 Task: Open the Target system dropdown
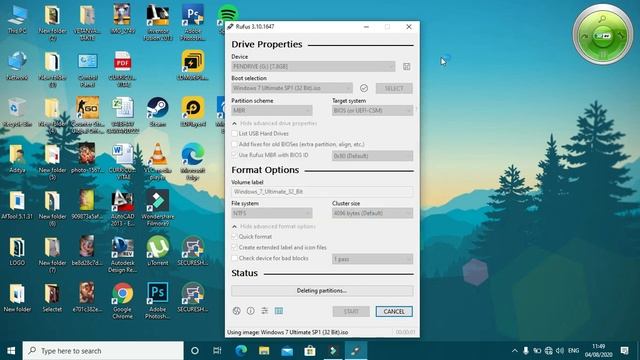pyautogui.click(x=372, y=110)
